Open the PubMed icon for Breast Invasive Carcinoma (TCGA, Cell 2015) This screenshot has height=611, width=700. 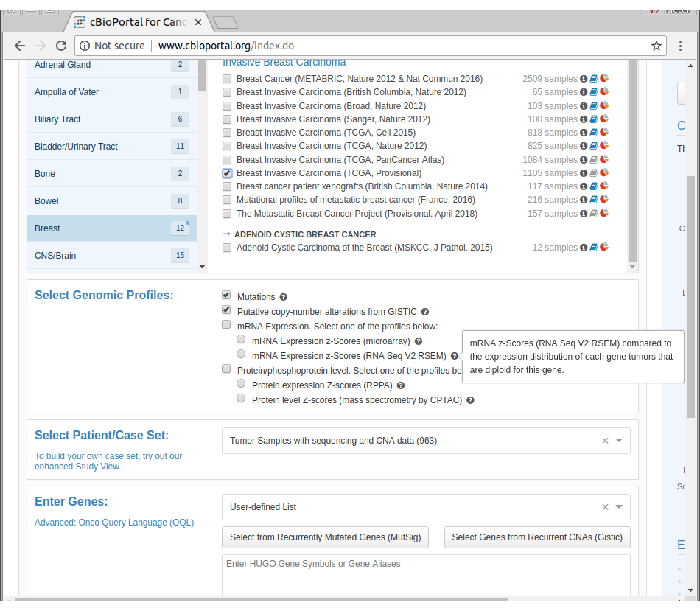(x=592, y=132)
